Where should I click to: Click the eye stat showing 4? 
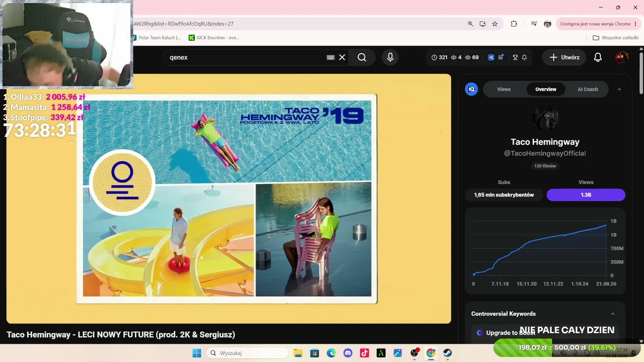pos(456,57)
